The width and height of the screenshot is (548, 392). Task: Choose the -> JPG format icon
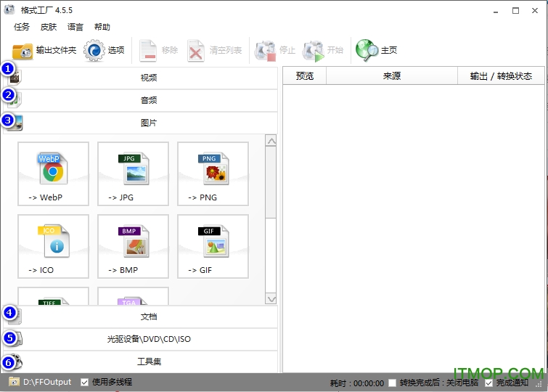tap(133, 173)
